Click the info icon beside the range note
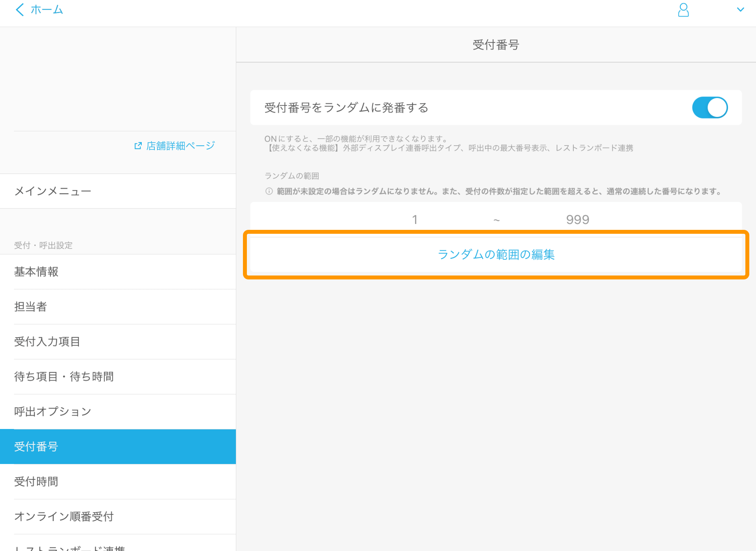Viewport: 756px width, 551px height. click(x=269, y=191)
